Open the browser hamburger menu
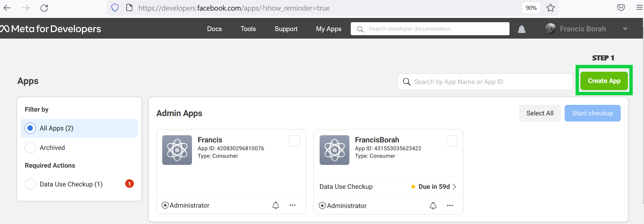Viewport: 644px width, 224px height. point(639,8)
